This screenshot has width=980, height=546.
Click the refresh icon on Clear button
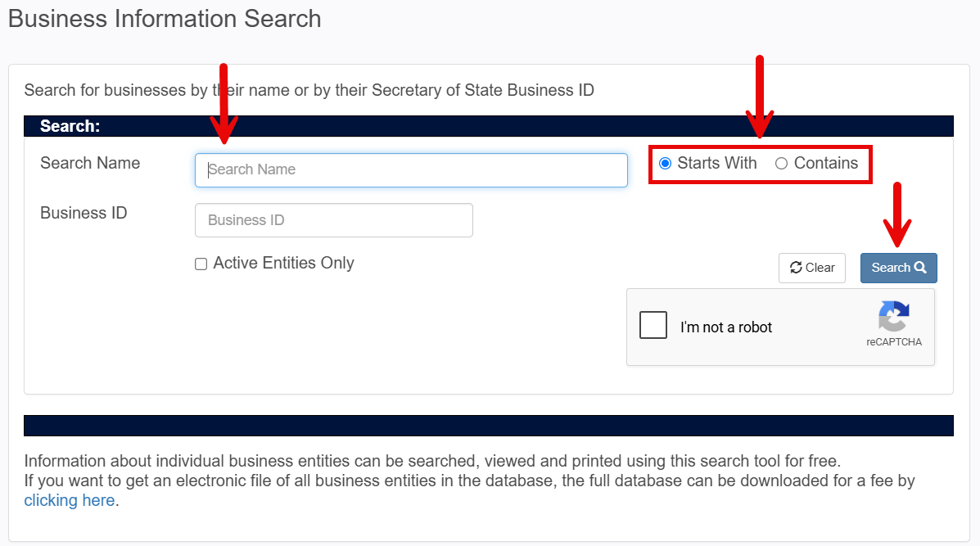tap(796, 268)
